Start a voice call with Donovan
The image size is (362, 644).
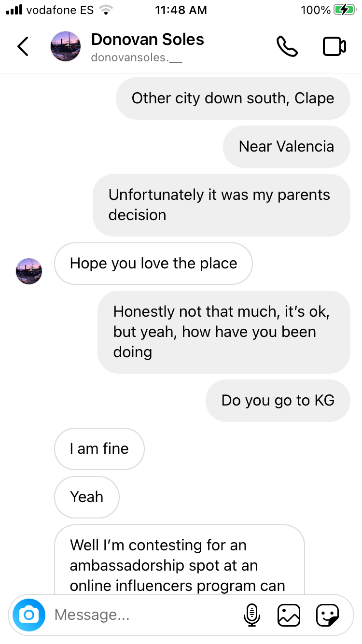pos(287,46)
